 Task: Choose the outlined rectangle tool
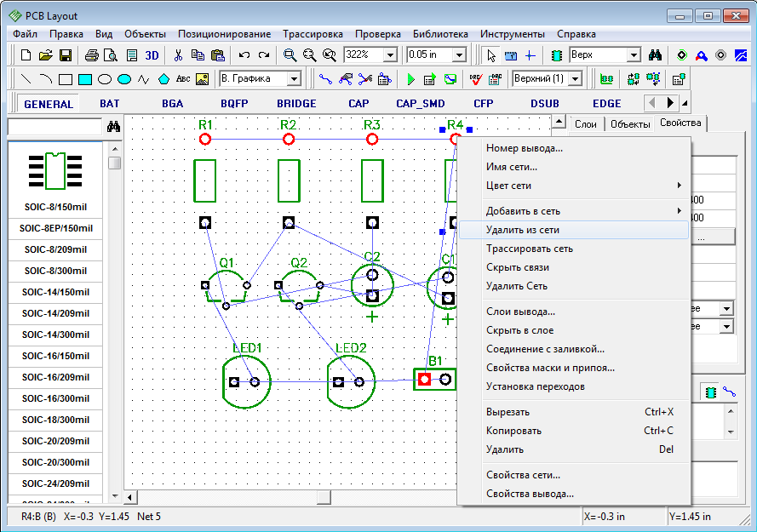(x=66, y=79)
